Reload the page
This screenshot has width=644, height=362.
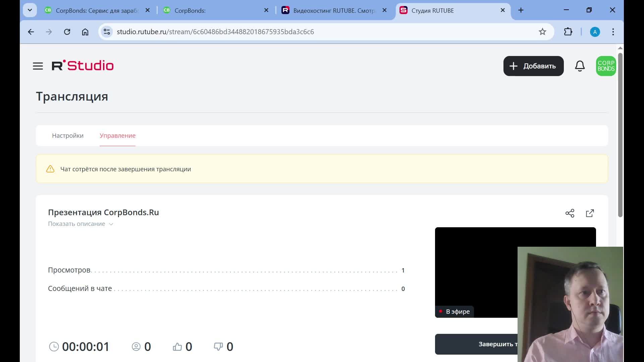[67, 32]
